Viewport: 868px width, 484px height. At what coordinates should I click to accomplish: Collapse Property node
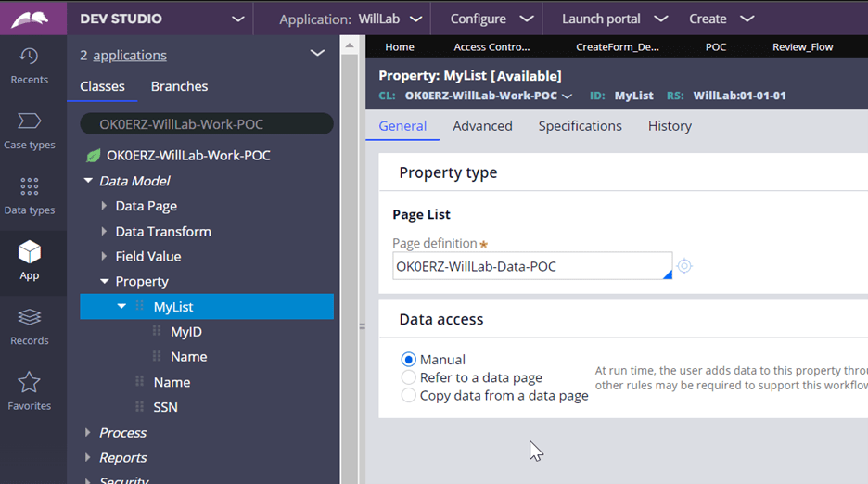pos(104,281)
